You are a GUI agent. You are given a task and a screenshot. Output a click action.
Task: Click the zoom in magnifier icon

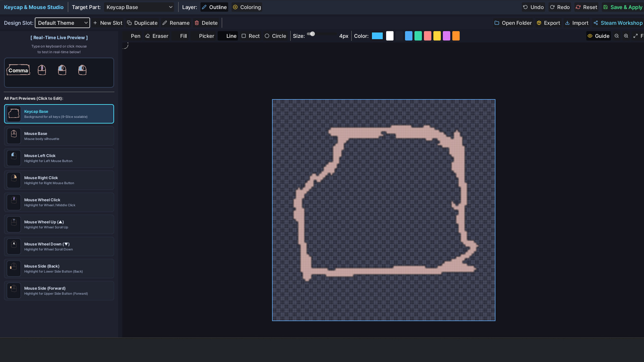626,36
